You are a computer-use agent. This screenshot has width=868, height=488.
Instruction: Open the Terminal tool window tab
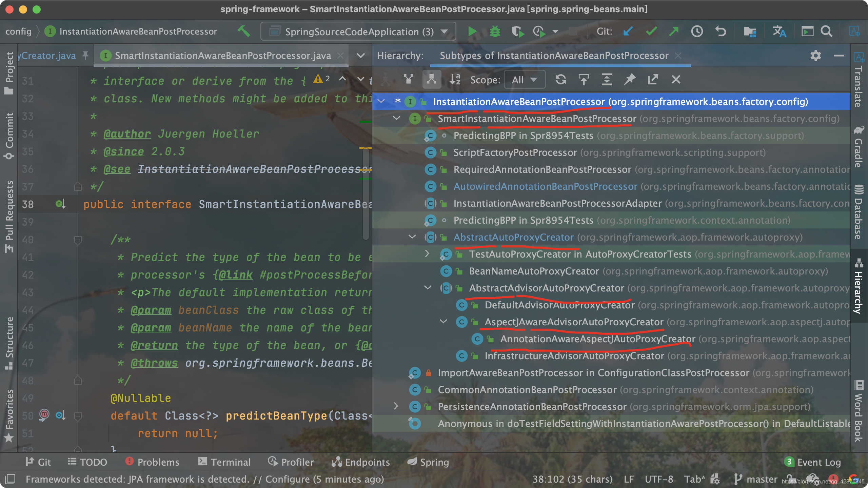pyautogui.click(x=224, y=462)
